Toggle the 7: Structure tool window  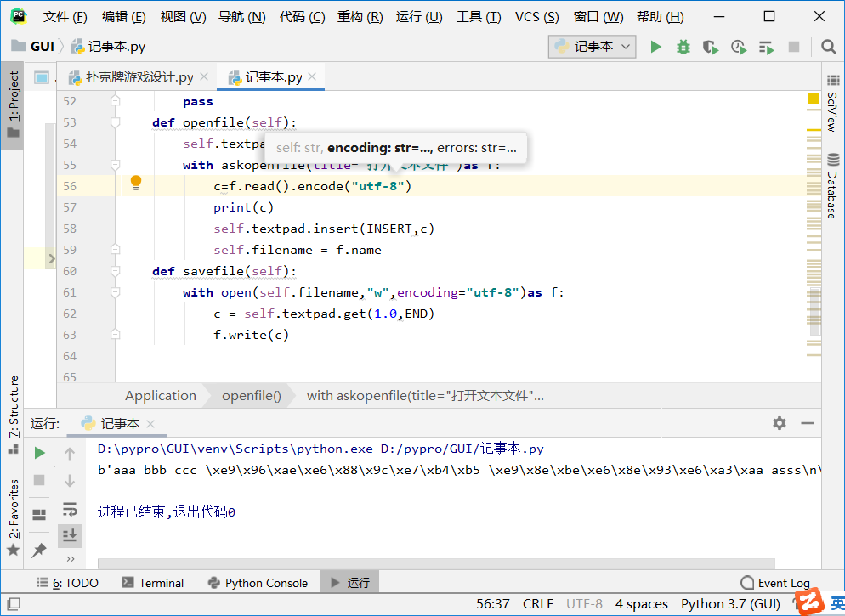(13, 415)
